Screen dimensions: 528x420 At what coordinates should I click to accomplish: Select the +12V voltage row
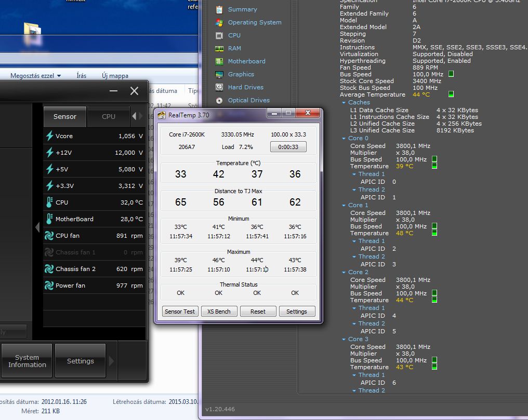94,152
